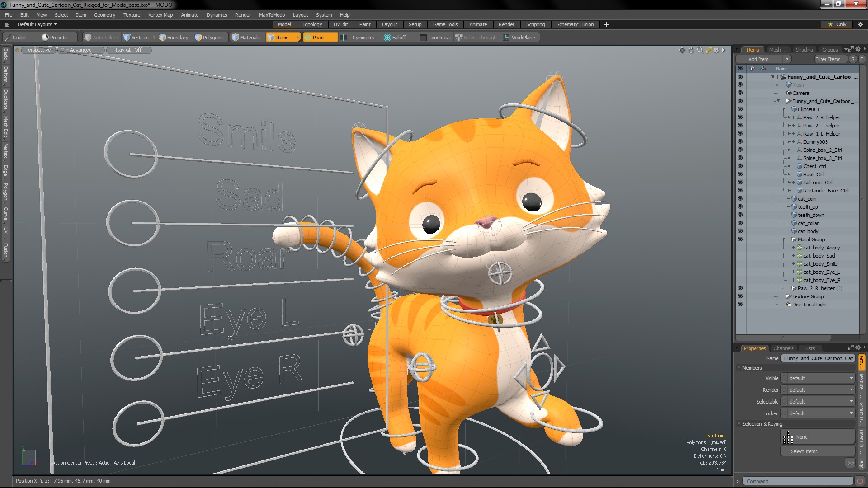The image size is (868, 488).
Task: Activate the Pivot mode button
Action: coord(320,38)
